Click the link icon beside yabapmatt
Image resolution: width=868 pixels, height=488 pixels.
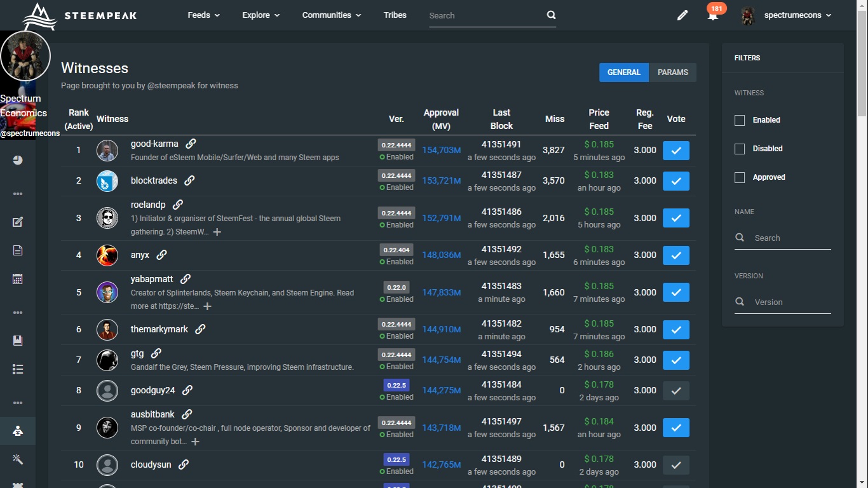point(186,279)
